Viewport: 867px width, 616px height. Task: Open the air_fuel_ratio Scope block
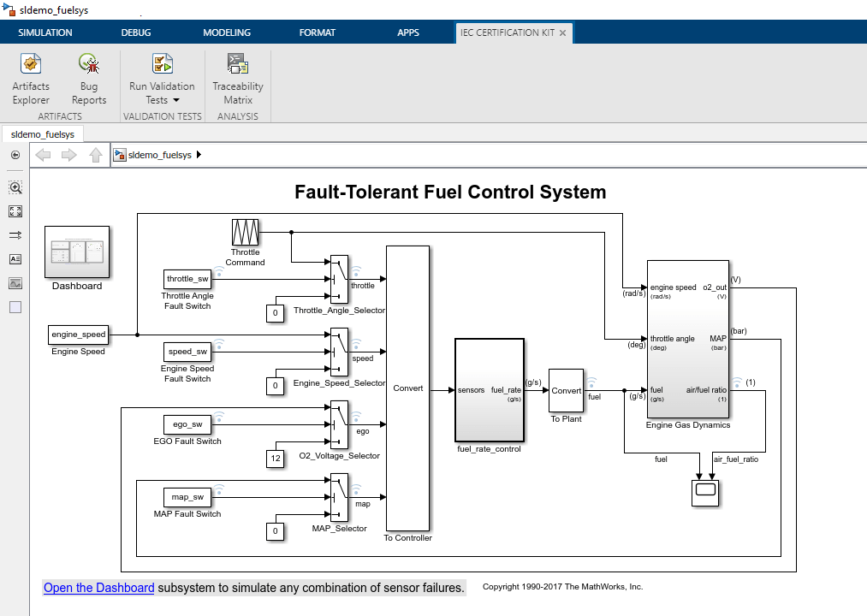705,494
